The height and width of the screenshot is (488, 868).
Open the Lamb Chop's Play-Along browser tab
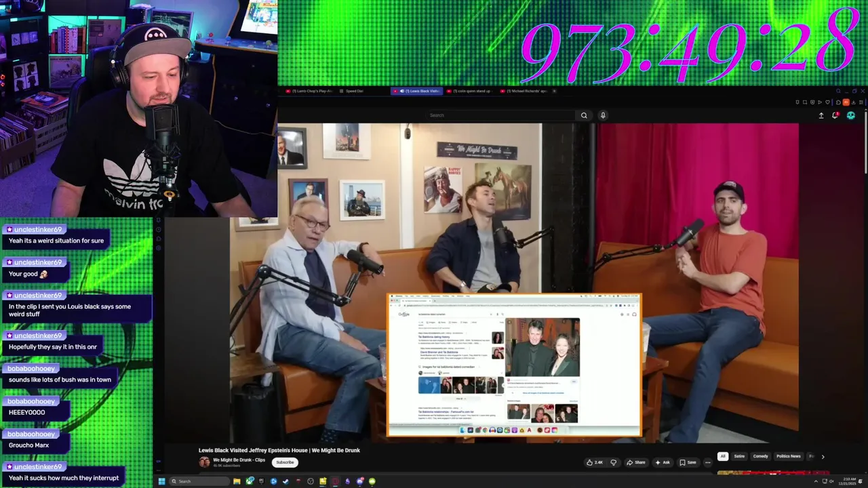309,91
